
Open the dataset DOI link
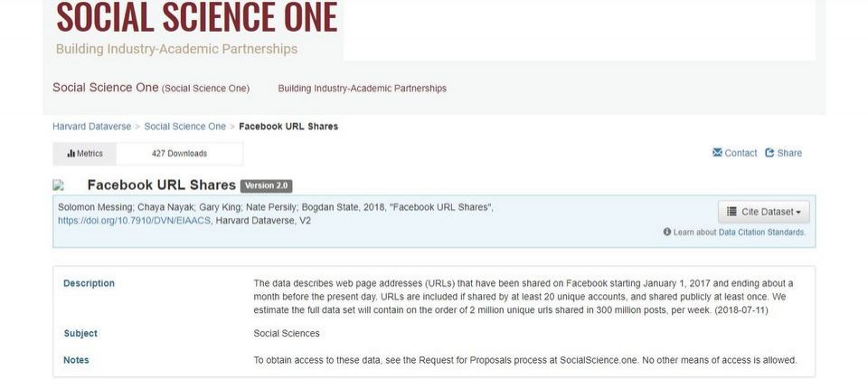coord(134,221)
